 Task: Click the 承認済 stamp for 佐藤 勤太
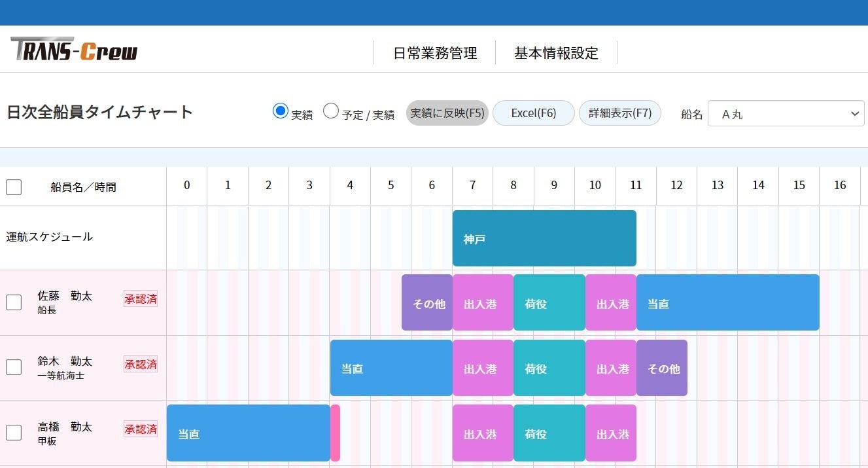[x=140, y=298]
